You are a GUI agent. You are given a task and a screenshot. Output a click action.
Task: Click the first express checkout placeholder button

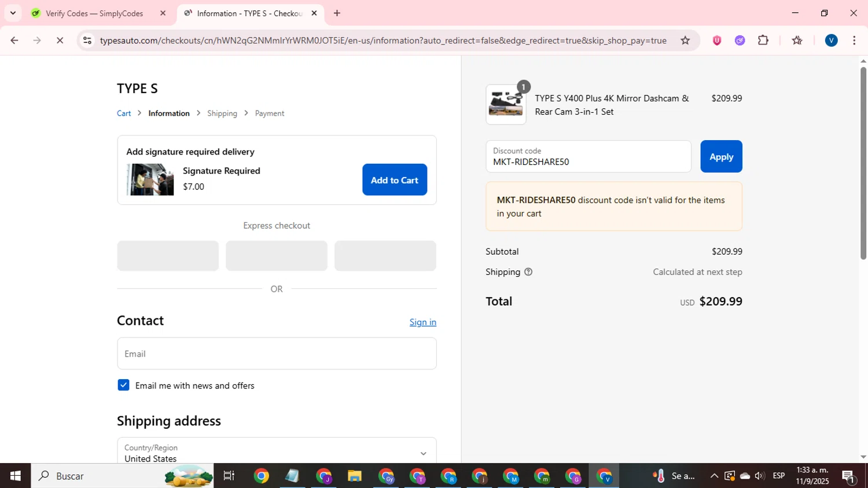pos(168,256)
